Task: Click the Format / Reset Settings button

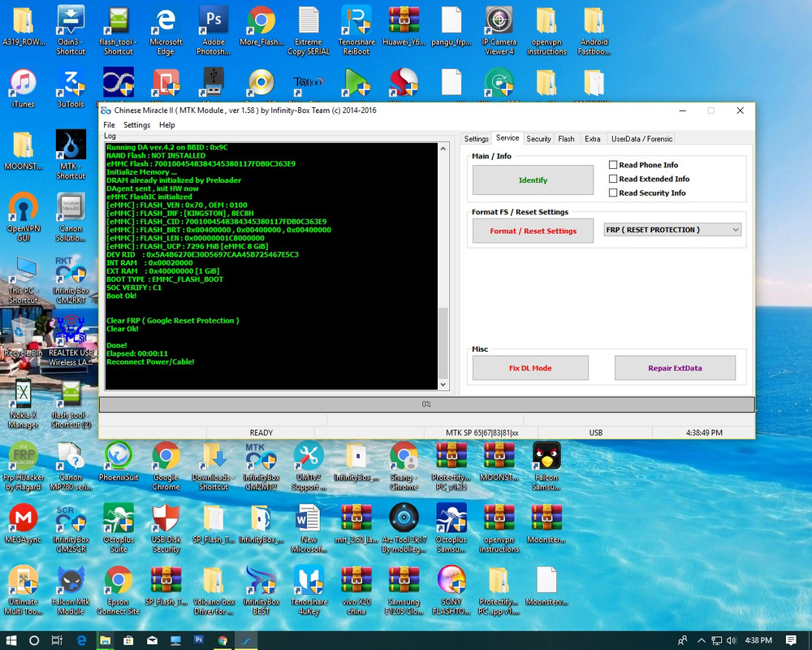Action: pyautogui.click(x=533, y=231)
